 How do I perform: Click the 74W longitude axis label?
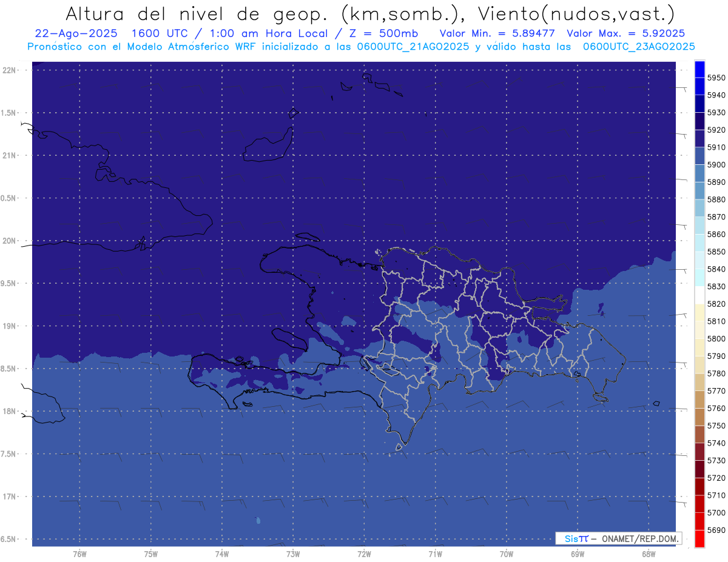coord(221,554)
